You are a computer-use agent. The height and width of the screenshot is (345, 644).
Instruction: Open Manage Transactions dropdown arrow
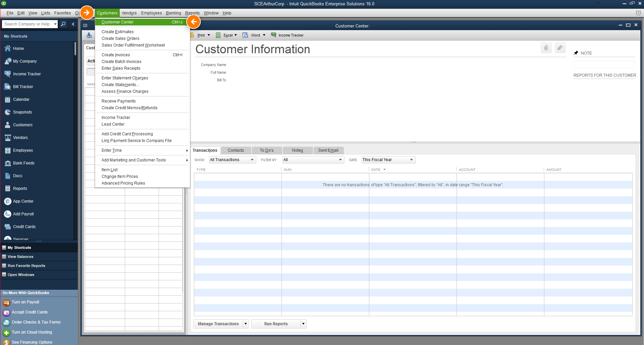(246, 324)
